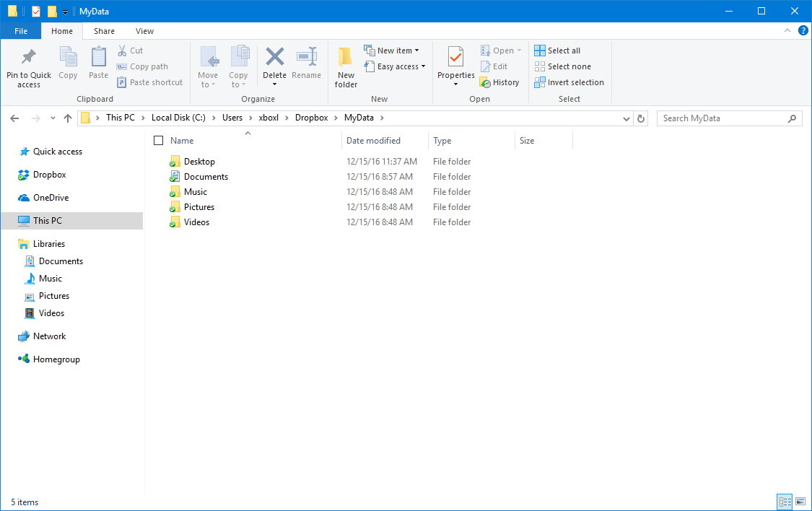This screenshot has width=812, height=511.
Task: Switch to the Share ribbon tab
Action: (x=104, y=31)
